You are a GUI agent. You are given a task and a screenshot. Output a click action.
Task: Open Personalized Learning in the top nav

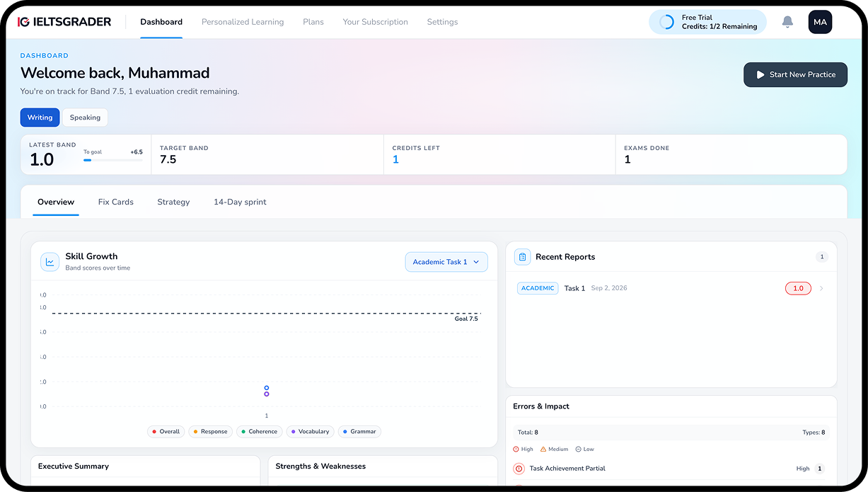pos(243,22)
